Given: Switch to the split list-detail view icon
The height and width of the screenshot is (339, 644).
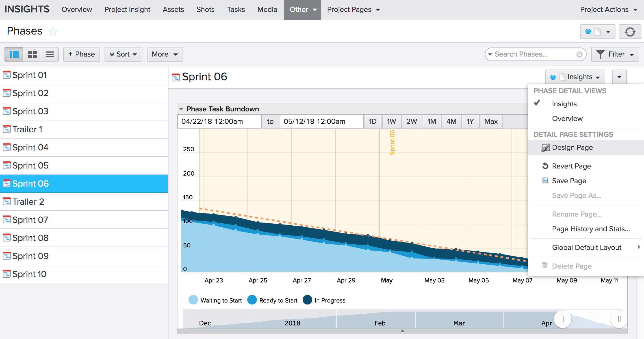Looking at the screenshot, I should click(14, 54).
